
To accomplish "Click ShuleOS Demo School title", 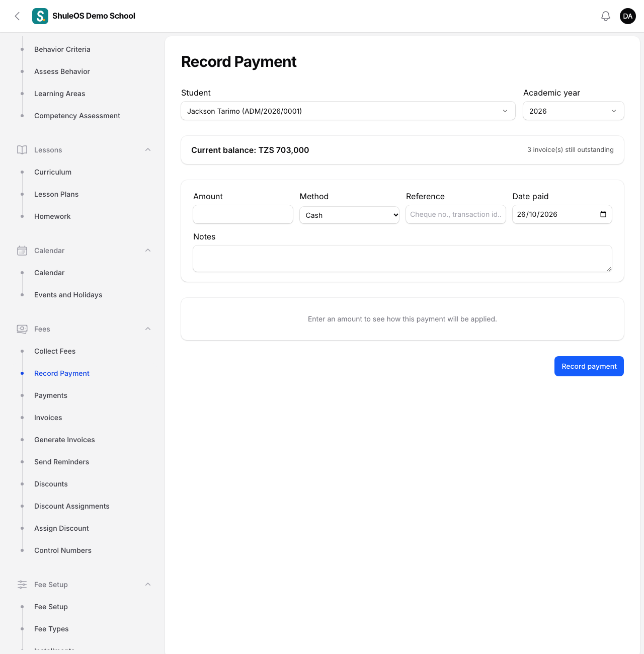I will [94, 16].
